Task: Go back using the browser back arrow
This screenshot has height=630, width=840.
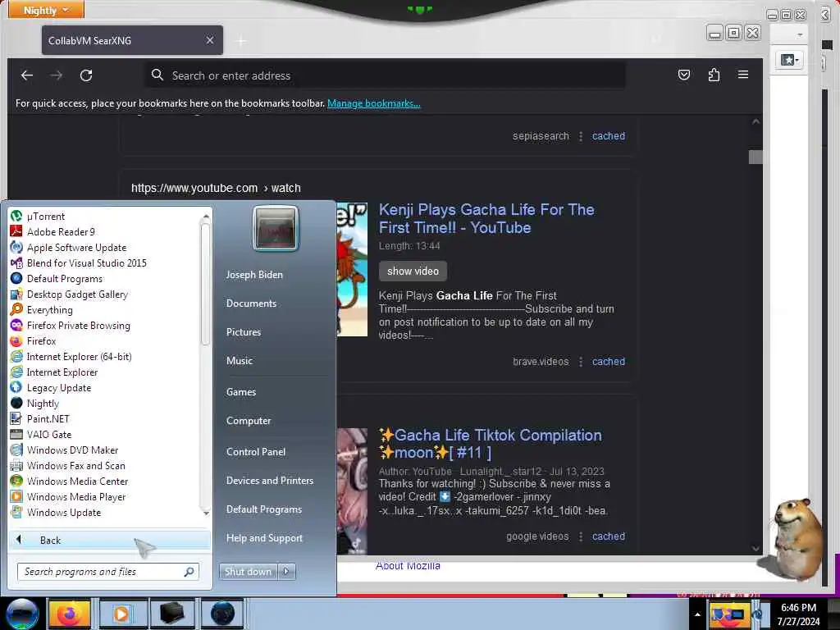Action: coord(27,75)
